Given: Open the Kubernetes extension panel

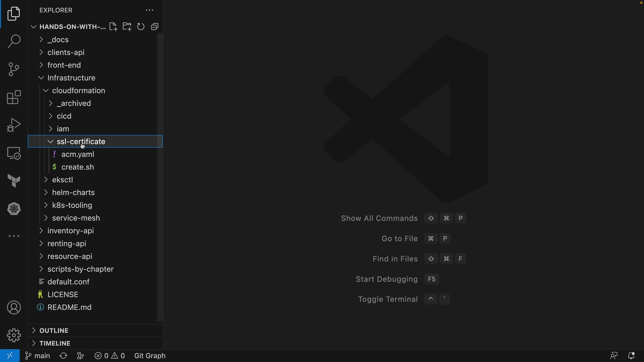Looking at the screenshot, I should pyautogui.click(x=14, y=209).
